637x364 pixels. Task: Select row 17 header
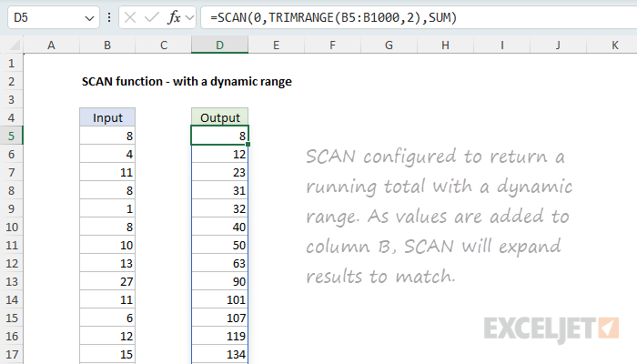(x=11, y=354)
